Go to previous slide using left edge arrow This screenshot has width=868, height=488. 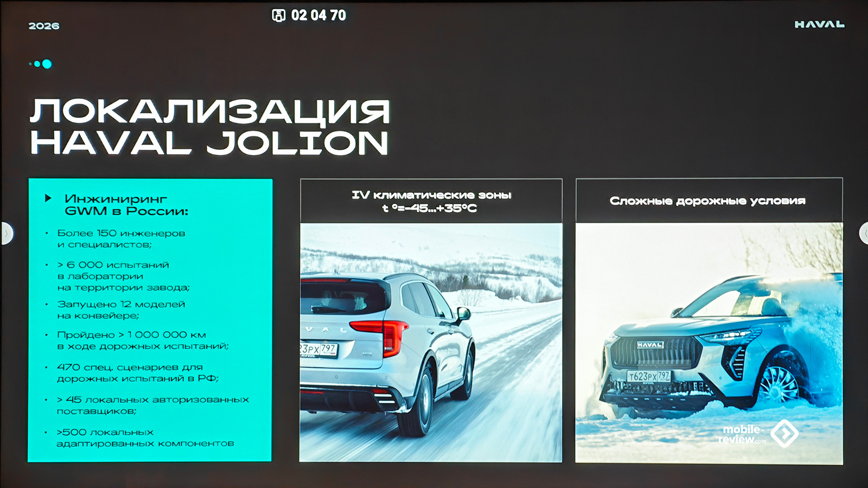[5, 233]
